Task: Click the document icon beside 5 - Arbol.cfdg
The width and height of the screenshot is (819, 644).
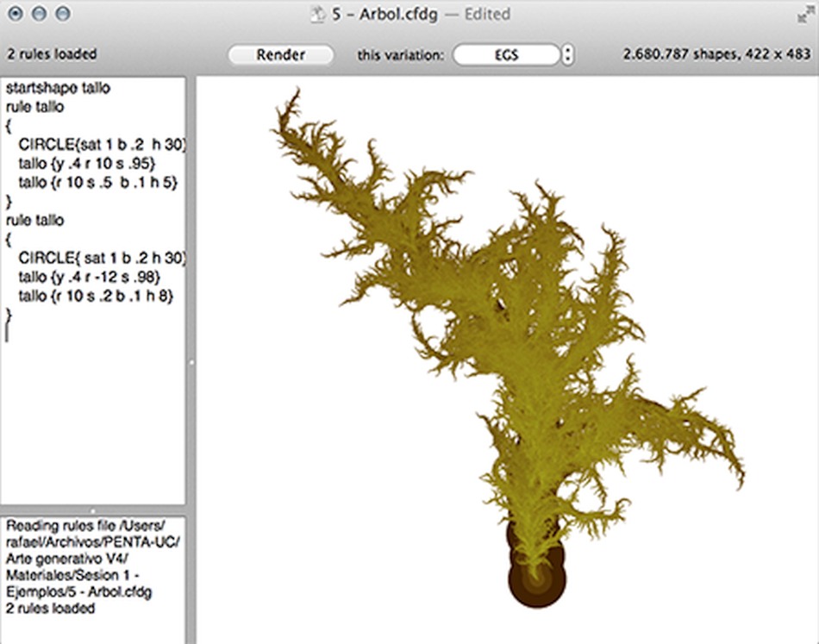Action: click(x=317, y=14)
